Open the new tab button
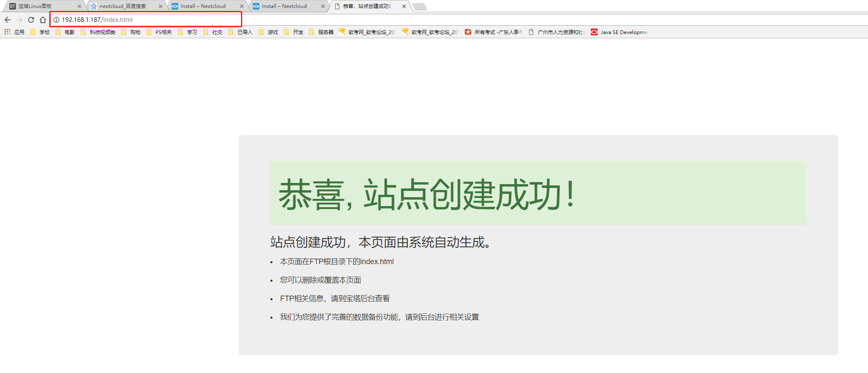868x373 pixels. 419,6
